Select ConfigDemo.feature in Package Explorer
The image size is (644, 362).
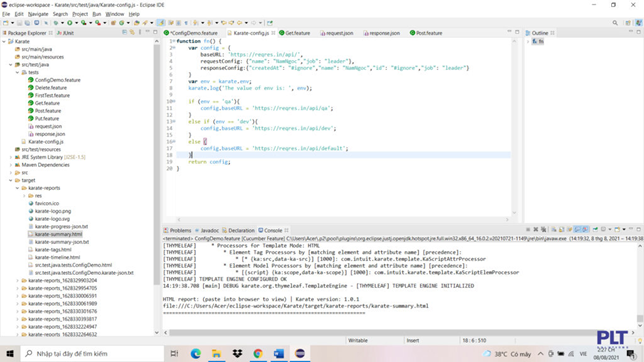pos(54,80)
